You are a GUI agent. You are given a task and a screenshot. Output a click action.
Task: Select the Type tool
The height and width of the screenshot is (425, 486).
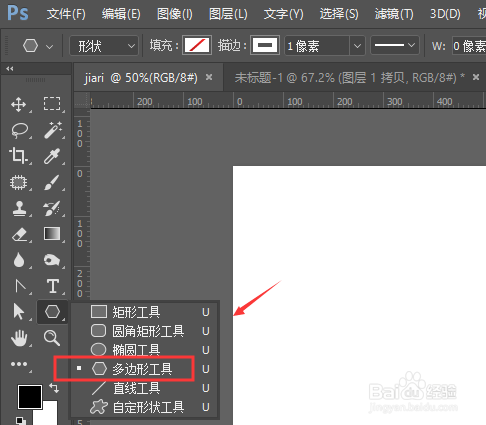tap(53, 286)
